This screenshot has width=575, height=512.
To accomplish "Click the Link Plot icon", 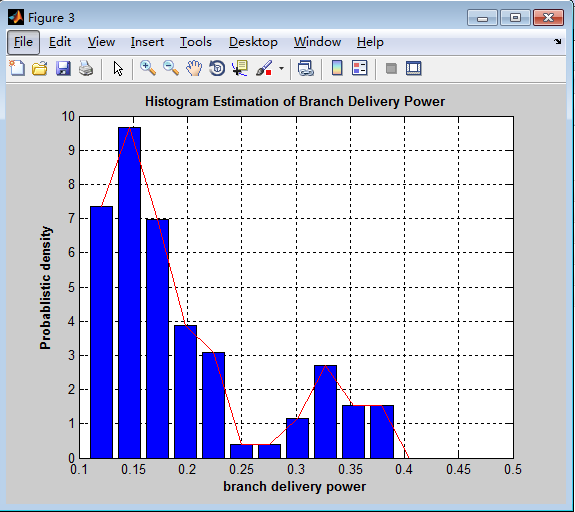I will click(305, 68).
